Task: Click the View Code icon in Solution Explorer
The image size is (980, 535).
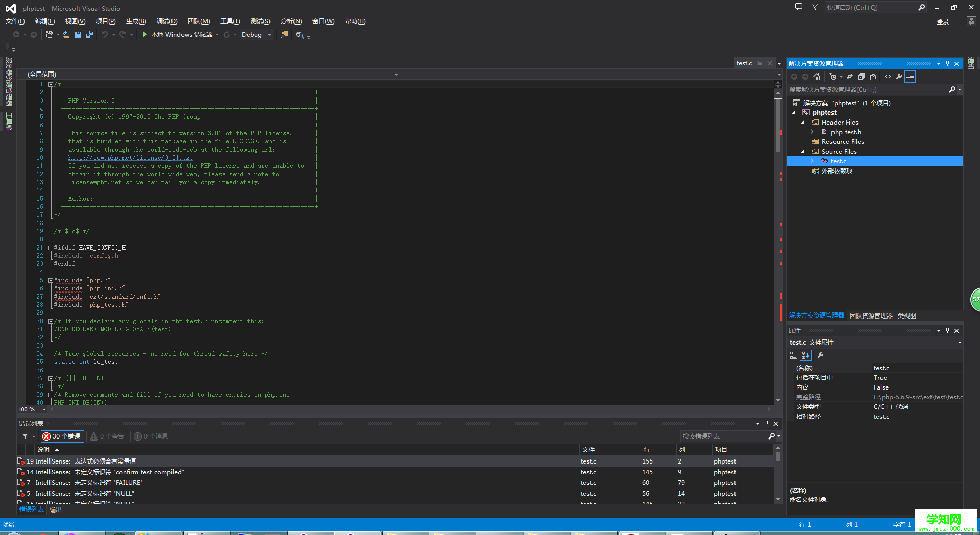Action: 888,77
